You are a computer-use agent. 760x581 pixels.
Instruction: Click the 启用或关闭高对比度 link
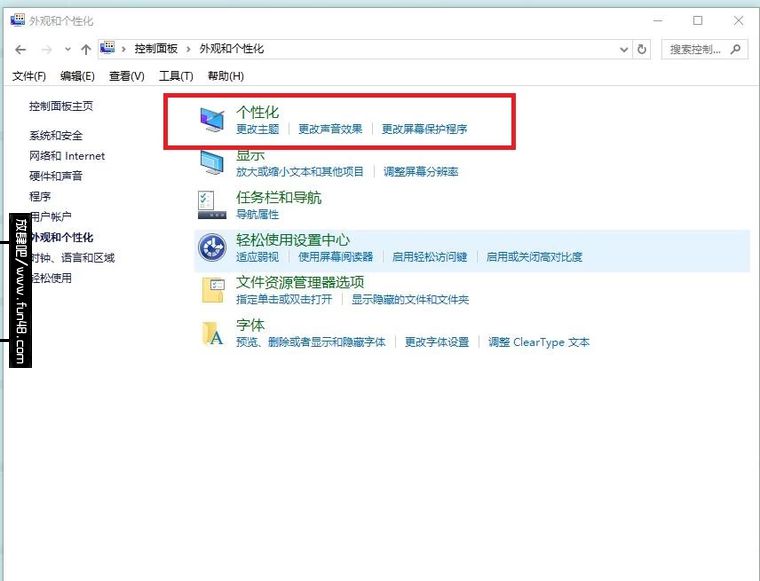click(534, 257)
